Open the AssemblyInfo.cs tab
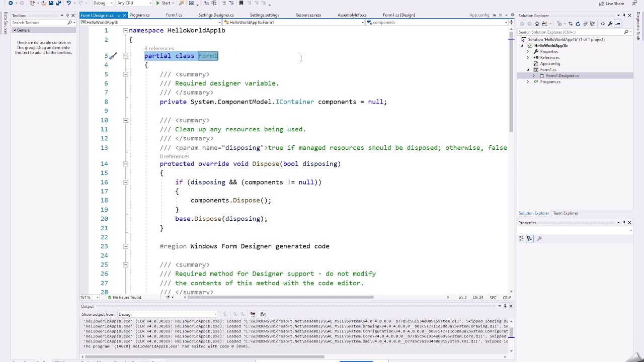This screenshot has width=644, height=362. [x=352, y=15]
